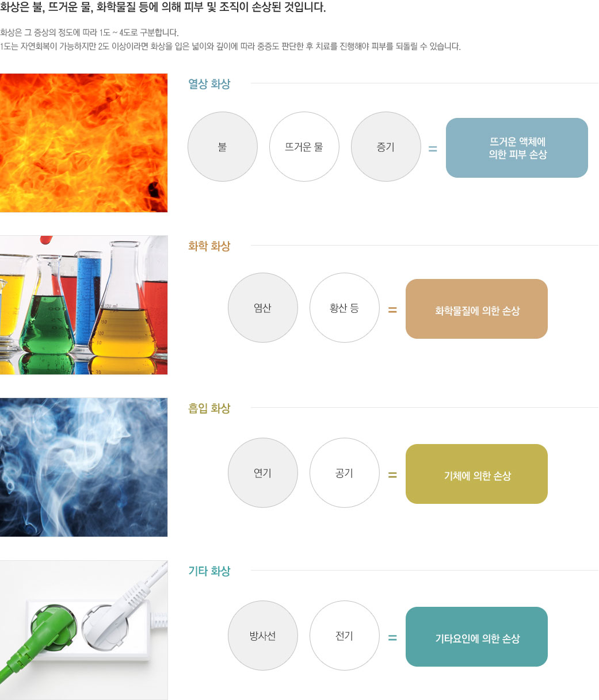Select the 염산 circle

[x=263, y=308]
